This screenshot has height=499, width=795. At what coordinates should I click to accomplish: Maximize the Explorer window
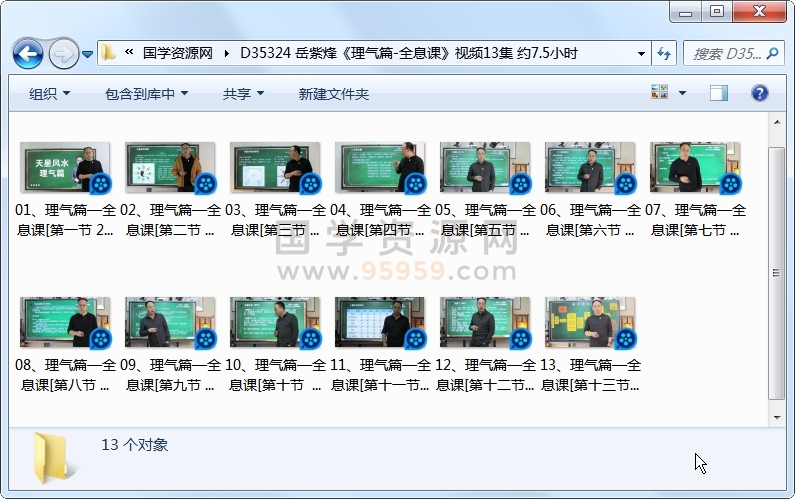pyautogui.click(x=717, y=12)
